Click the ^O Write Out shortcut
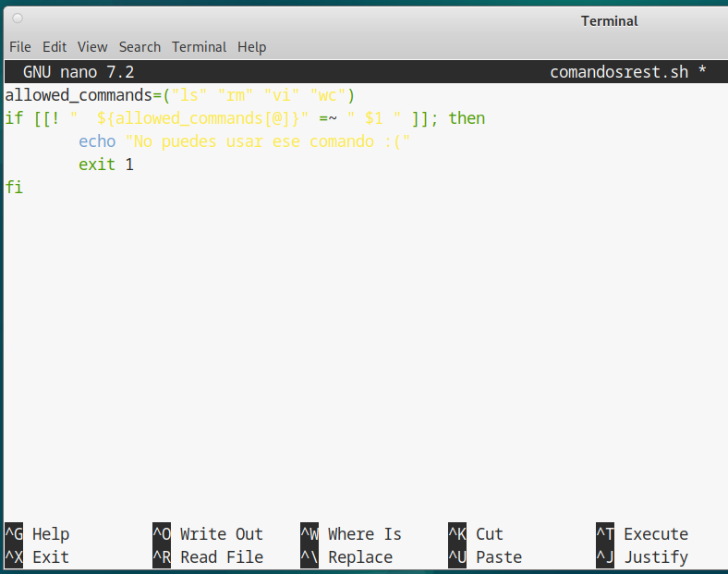The height and width of the screenshot is (574, 728). click(x=208, y=534)
